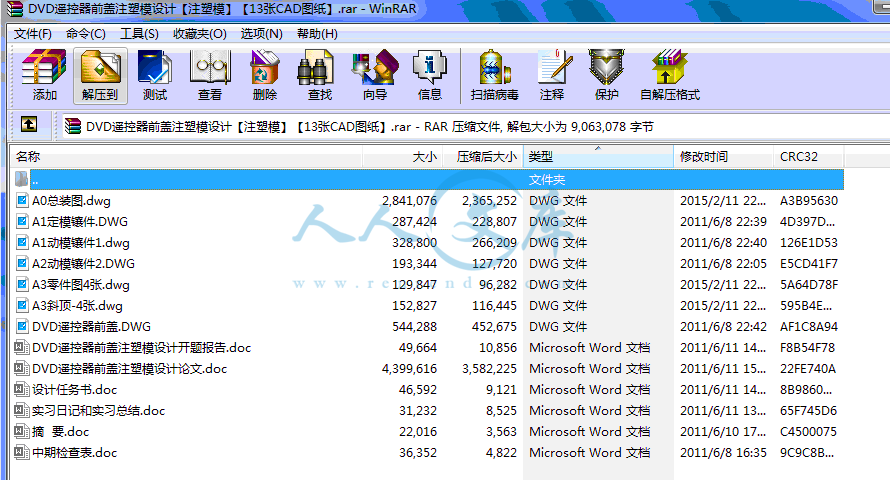Sort by CRC32 column header

[x=808, y=157]
